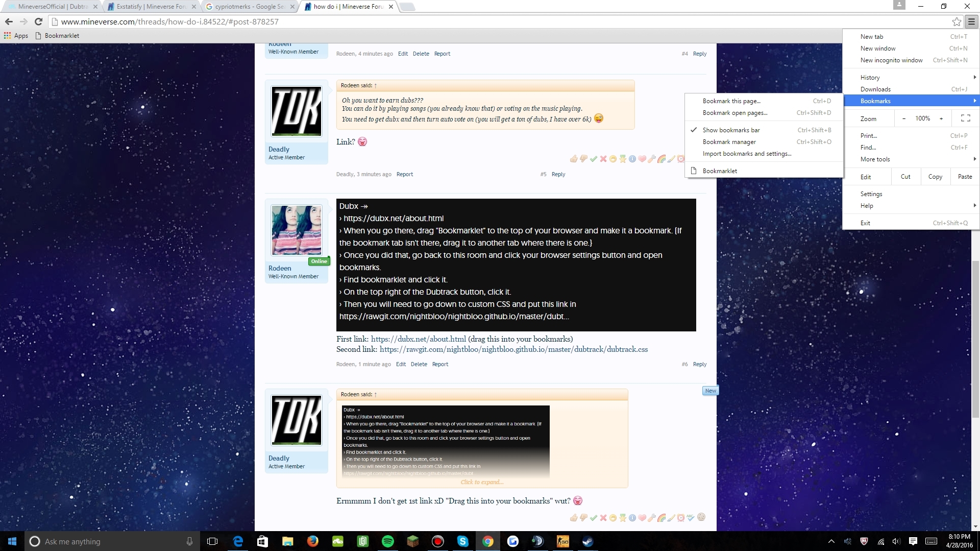The image size is (980, 551).
Task: Click the laughing smiley rating under the Ermmmm post
Action: tap(613, 517)
